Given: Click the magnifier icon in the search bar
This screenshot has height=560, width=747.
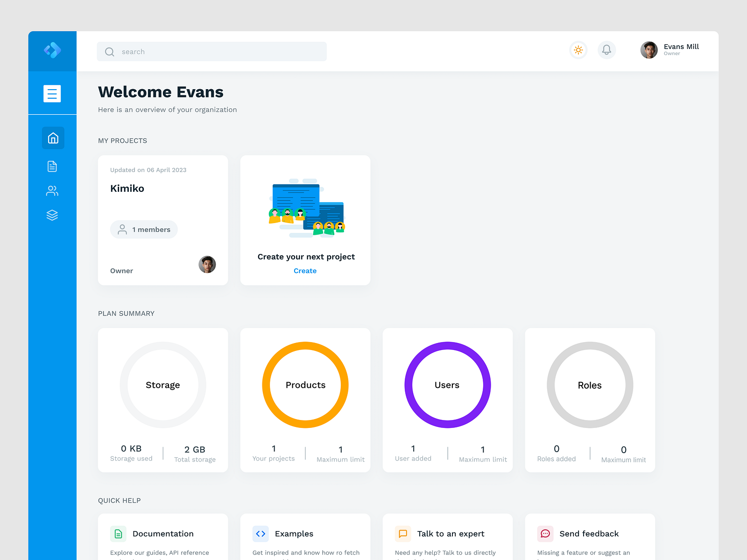Looking at the screenshot, I should (x=109, y=51).
